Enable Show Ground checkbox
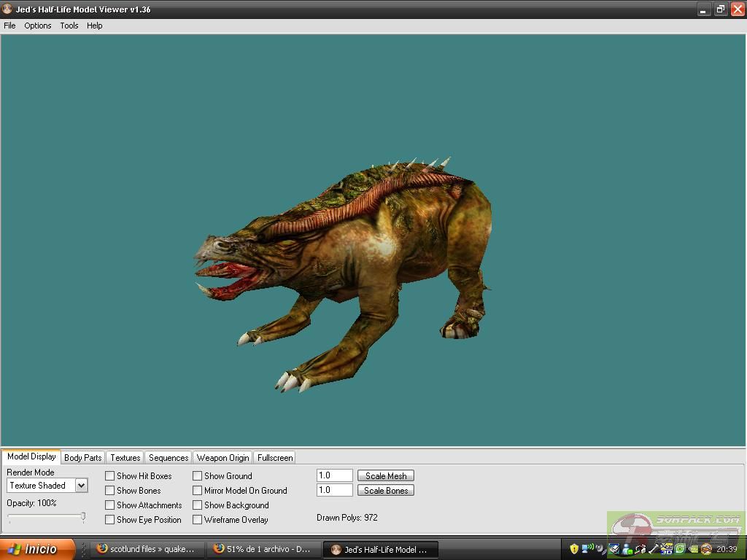Viewport: 747px width, 560px height. pos(198,476)
